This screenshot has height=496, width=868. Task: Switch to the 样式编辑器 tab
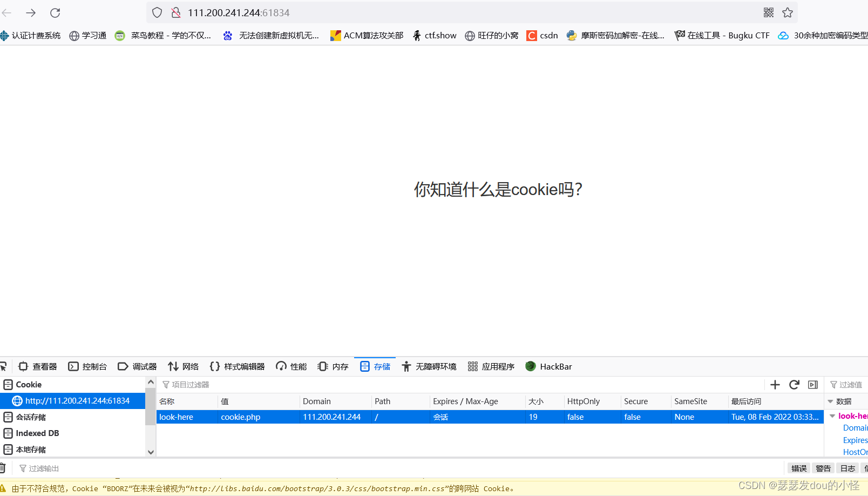238,366
